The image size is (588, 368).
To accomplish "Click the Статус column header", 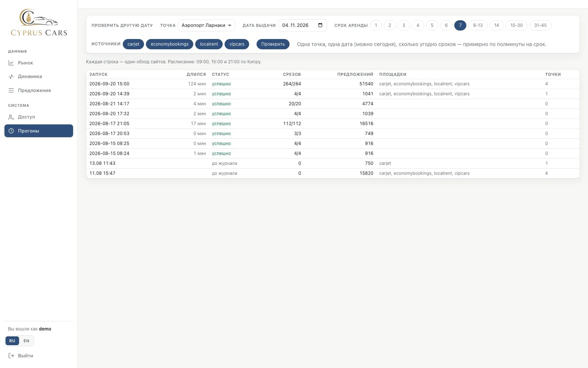I will pyautogui.click(x=220, y=74).
